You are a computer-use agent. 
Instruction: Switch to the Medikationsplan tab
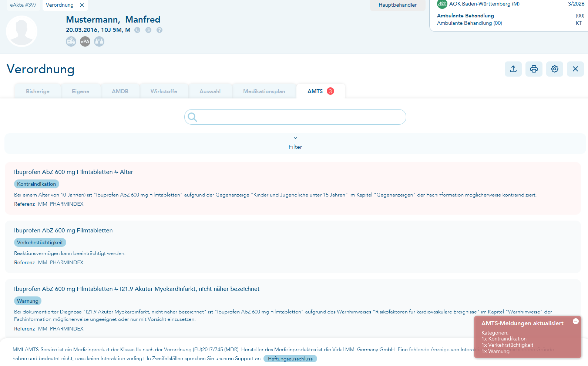point(264,91)
